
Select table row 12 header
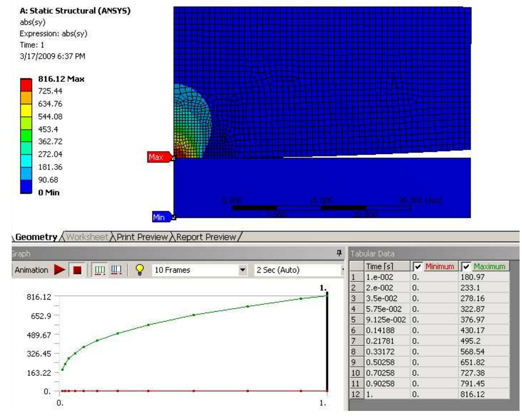pos(357,394)
